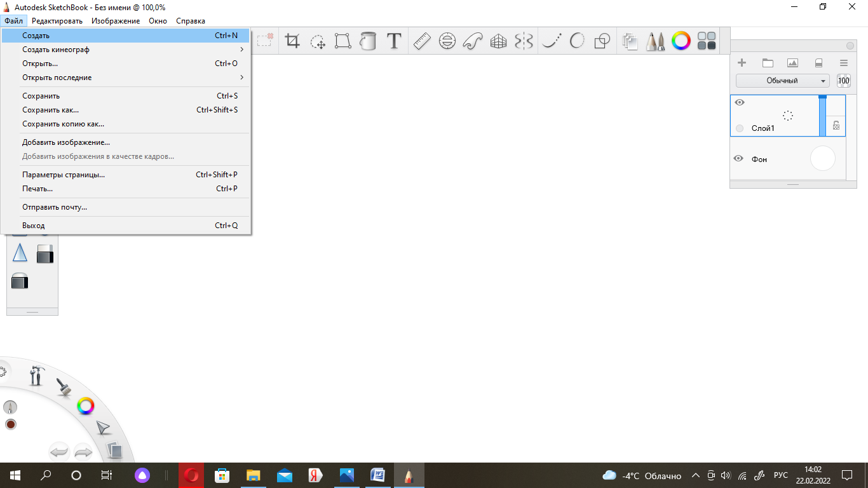This screenshot has height=488, width=868.
Task: Open the French Curve guide
Action: (473, 41)
